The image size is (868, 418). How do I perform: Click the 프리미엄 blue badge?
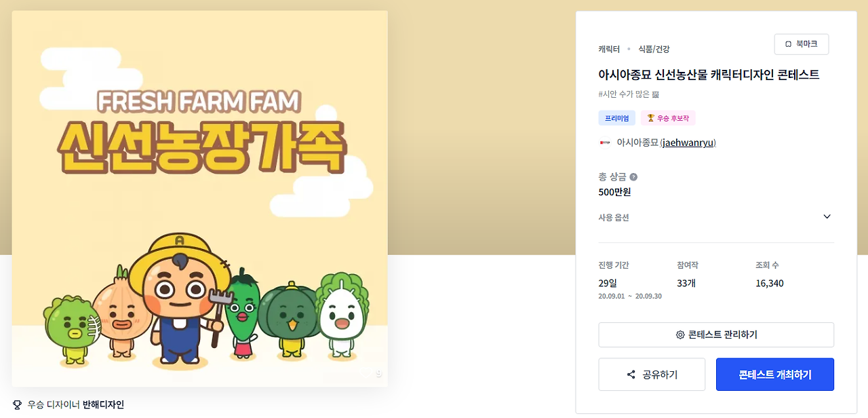[x=617, y=118]
